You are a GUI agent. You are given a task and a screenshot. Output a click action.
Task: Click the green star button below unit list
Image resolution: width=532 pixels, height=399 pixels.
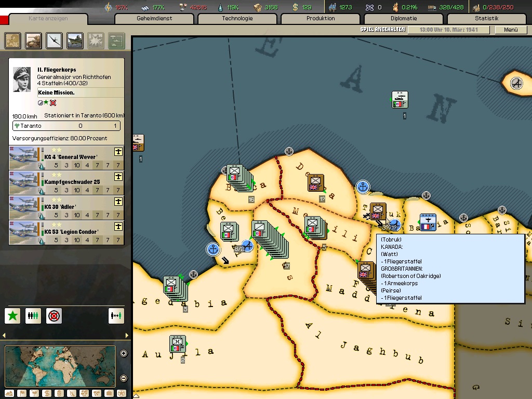point(13,315)
